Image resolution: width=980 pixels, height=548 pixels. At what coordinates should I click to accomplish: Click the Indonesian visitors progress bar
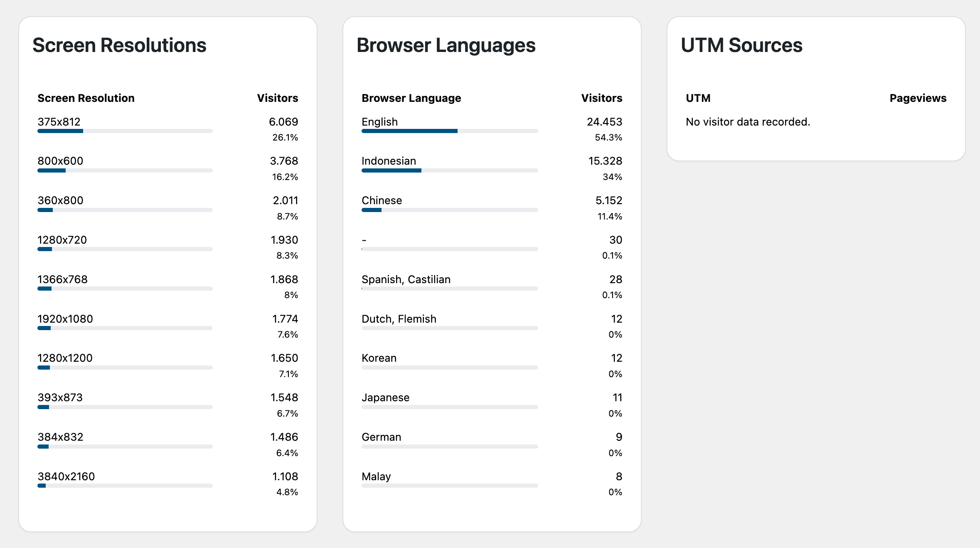point(449,170)
